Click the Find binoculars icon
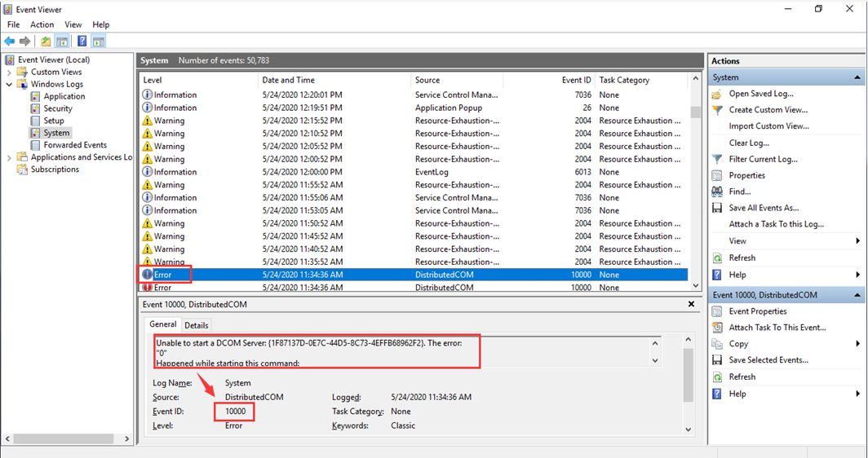The height and width of the screenshot is (458, 868). click(x=717, y=192)
